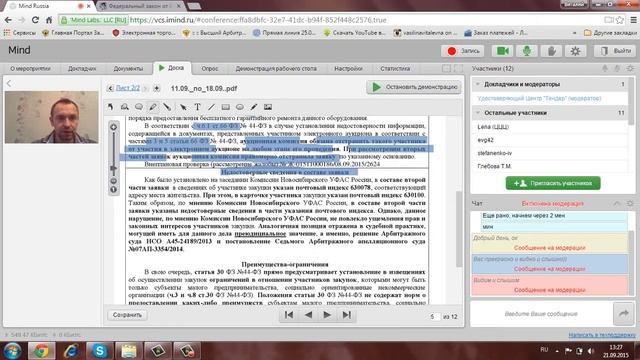Click the Лист 2/2 sheet link
The image size is (640, 360).
(128, 88)
